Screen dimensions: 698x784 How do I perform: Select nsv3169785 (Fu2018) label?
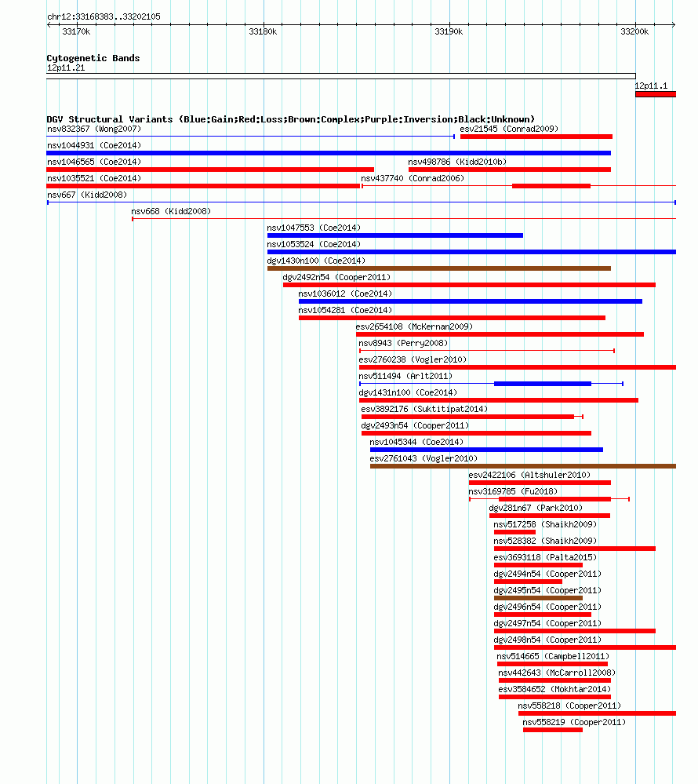pos(513,492)
